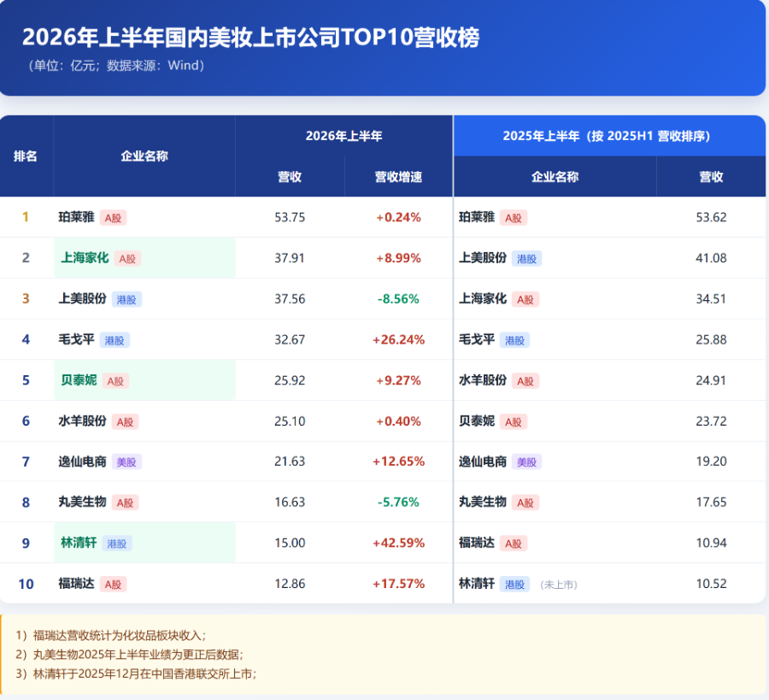
Task: Click the 美股 tag beside 逸仙电商 at rank 7
Action: tap(126, 462)
